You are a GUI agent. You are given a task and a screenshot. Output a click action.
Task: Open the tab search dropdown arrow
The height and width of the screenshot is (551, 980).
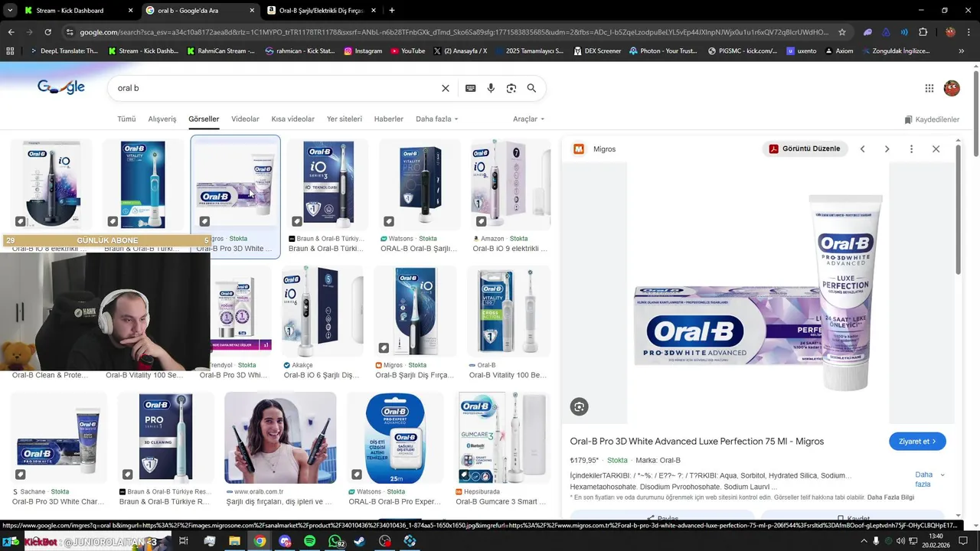click(x=9, y=11)
